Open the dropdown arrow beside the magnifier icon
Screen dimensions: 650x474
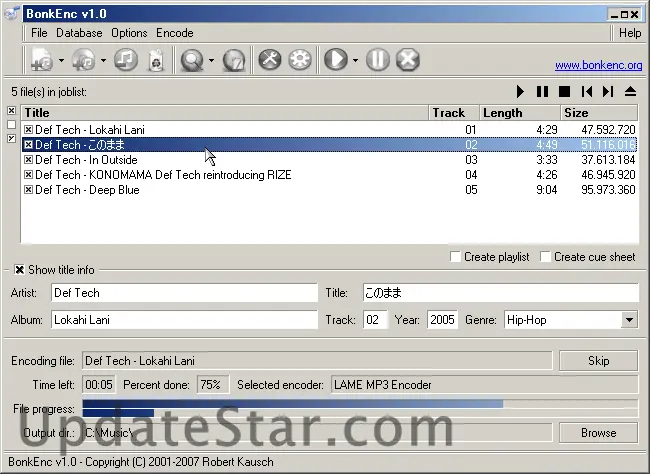211,61
